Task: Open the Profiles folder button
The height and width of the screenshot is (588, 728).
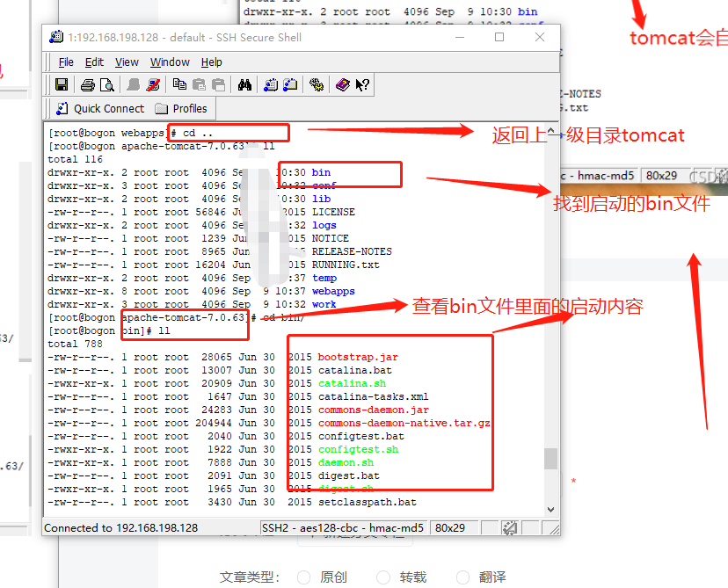Action: click(181, 109)
